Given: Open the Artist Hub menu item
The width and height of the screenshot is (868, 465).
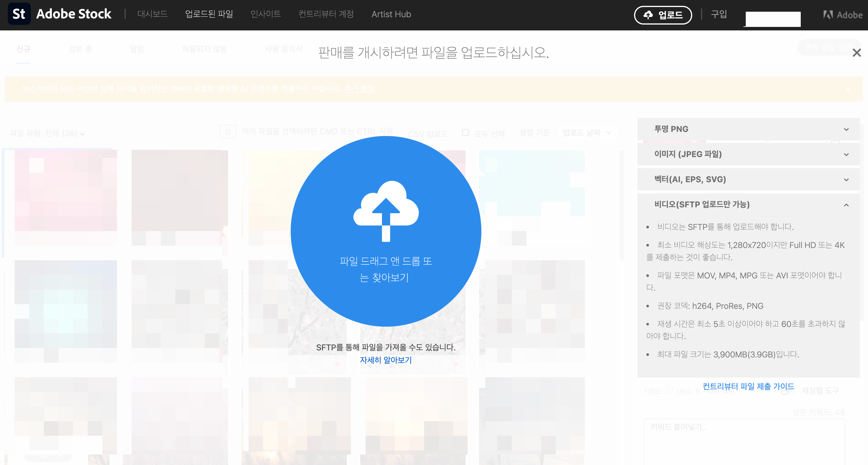Looking at the screenshot, I should [391, 14].
